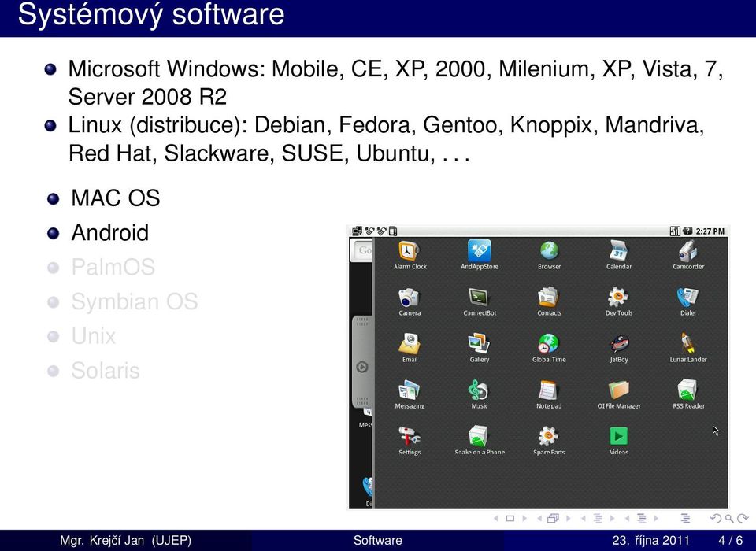This screenshot has height=551, width=756.
Task: Click the go back curved arrow
Action: point(716,518)
